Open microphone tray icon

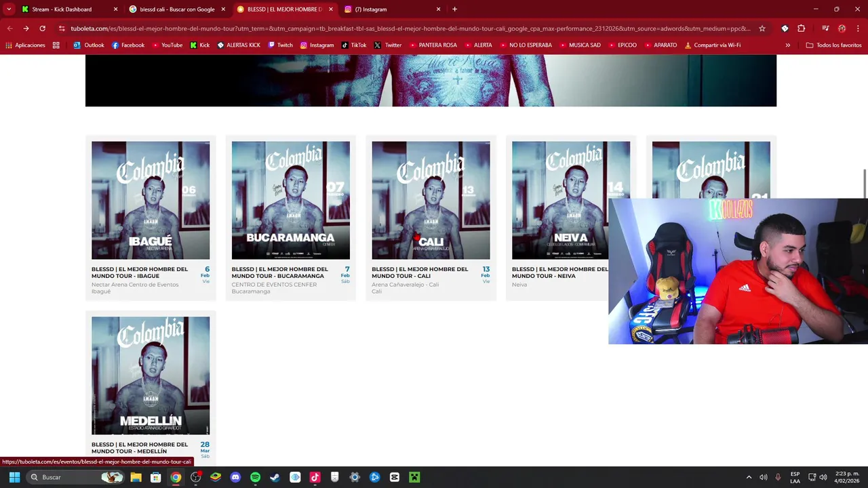[778, 477]
